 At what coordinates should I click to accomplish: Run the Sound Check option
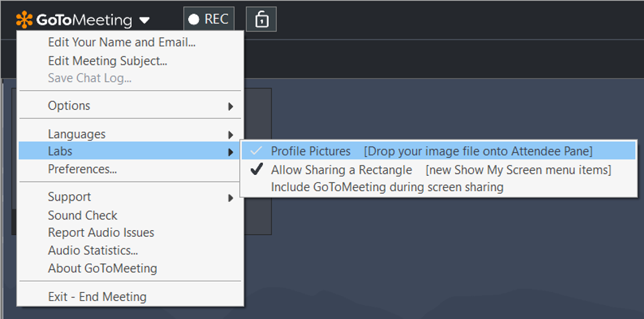pos(83,215)
